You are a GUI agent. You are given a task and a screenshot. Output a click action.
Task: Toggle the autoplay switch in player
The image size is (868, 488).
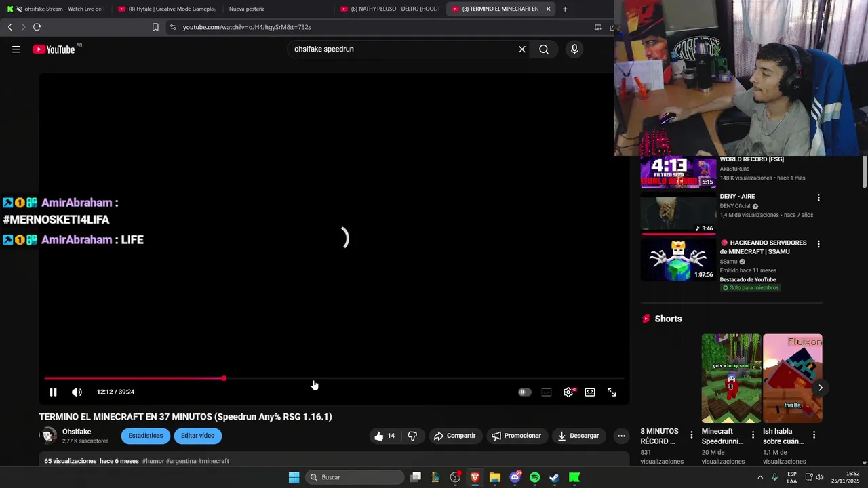(x=524, y=392)
